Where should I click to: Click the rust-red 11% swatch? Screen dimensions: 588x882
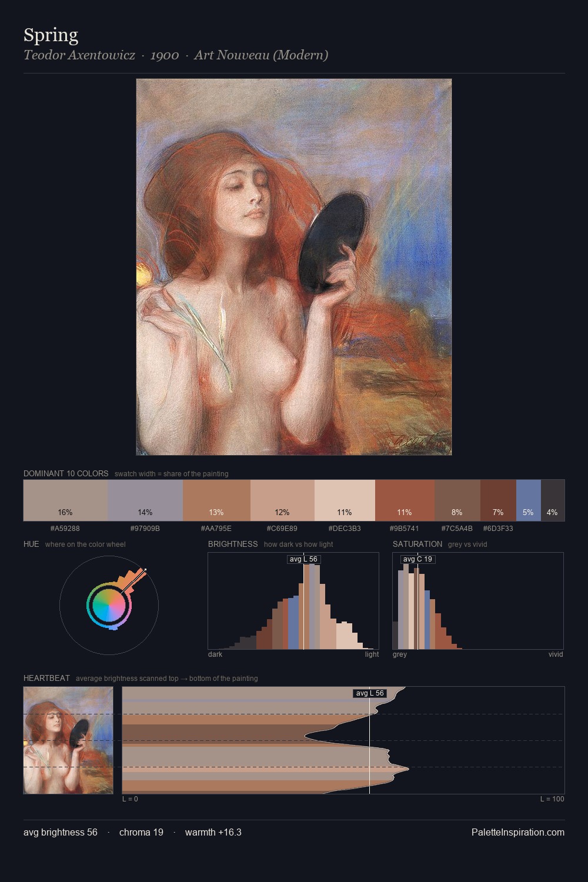tap(405, 500)
